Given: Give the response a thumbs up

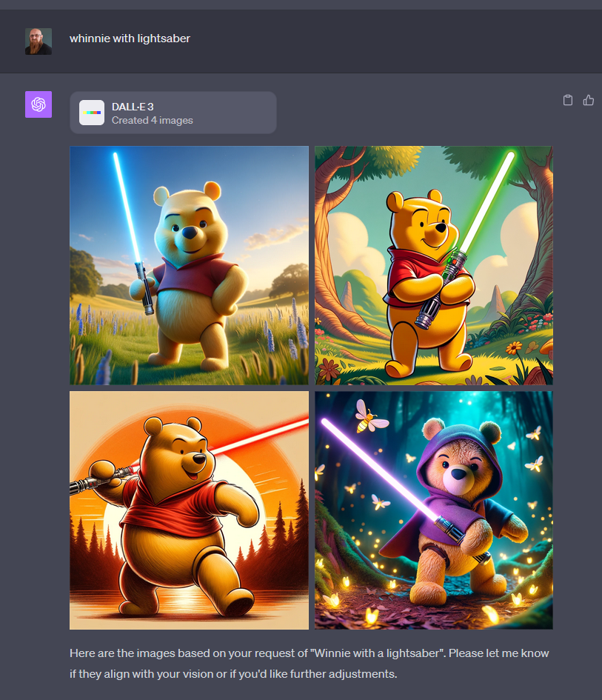Looking at the screenshot, I should point(589,100).
